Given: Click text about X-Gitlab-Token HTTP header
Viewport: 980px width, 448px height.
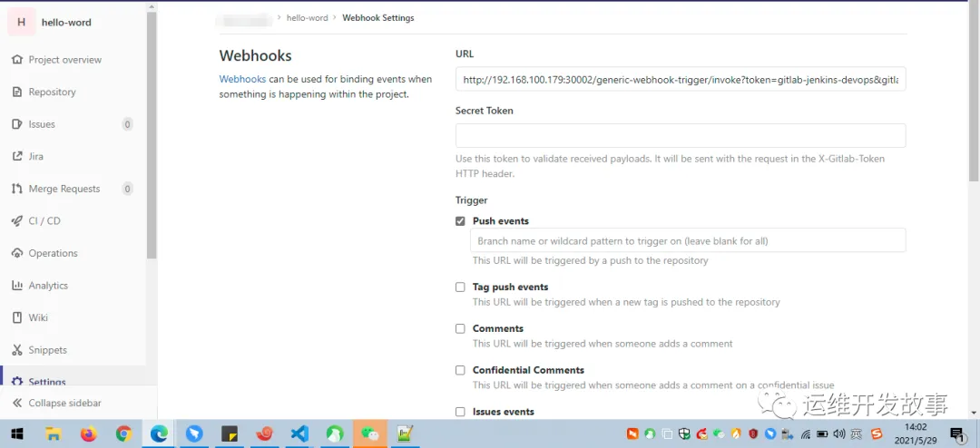Looking at the screenshot, I should click(x=670, y=166).
